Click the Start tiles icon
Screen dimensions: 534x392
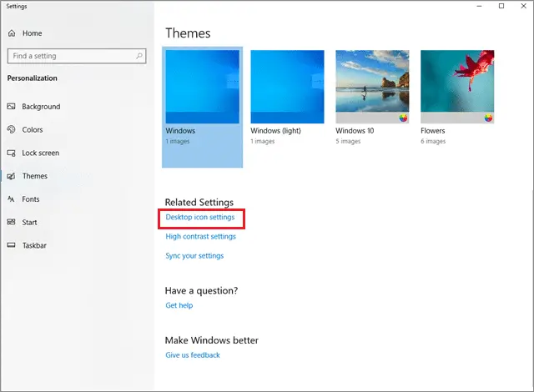[x=11, y=222]
